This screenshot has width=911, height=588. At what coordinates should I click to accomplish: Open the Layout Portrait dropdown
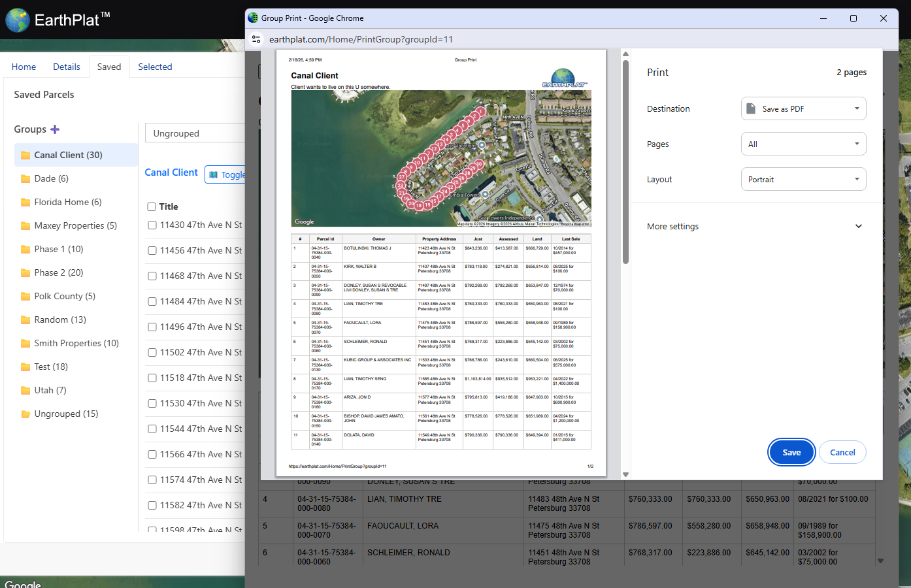click(803, 179)
